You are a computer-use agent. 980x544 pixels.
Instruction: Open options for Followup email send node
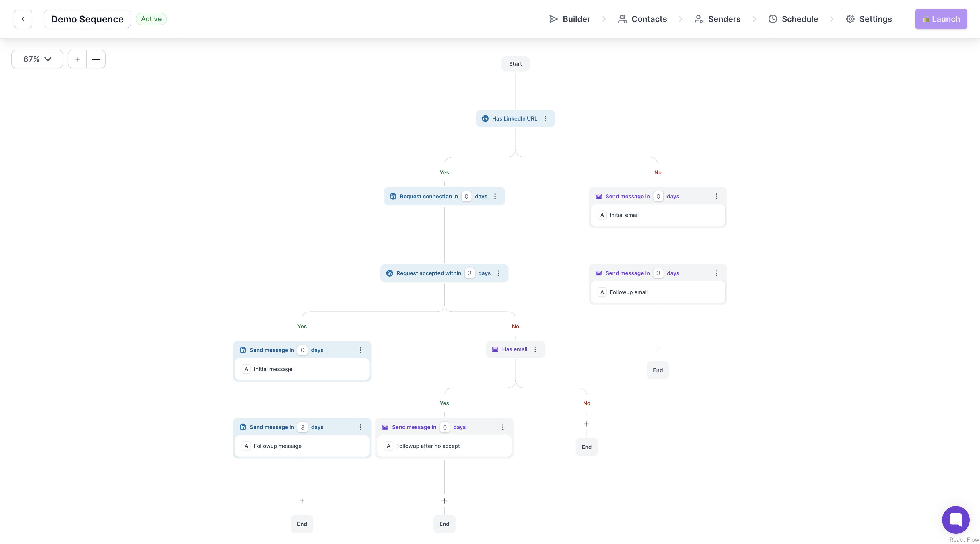click(716, 273)
